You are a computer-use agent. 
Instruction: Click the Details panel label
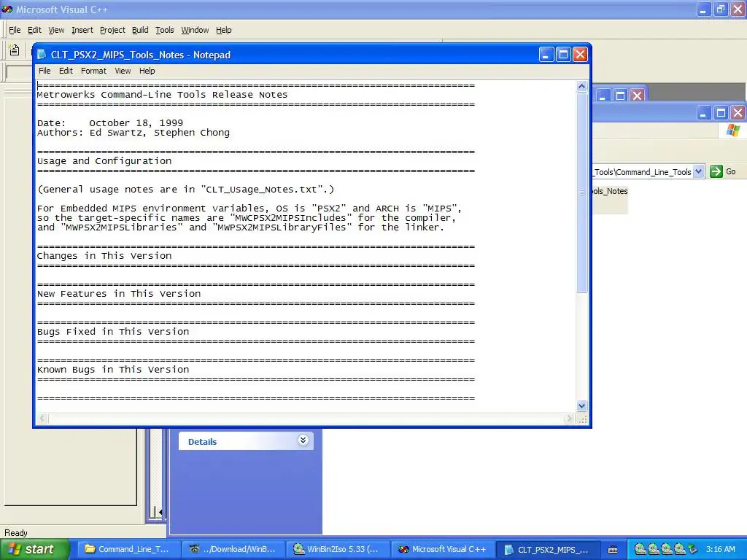(x=202, y=442)
